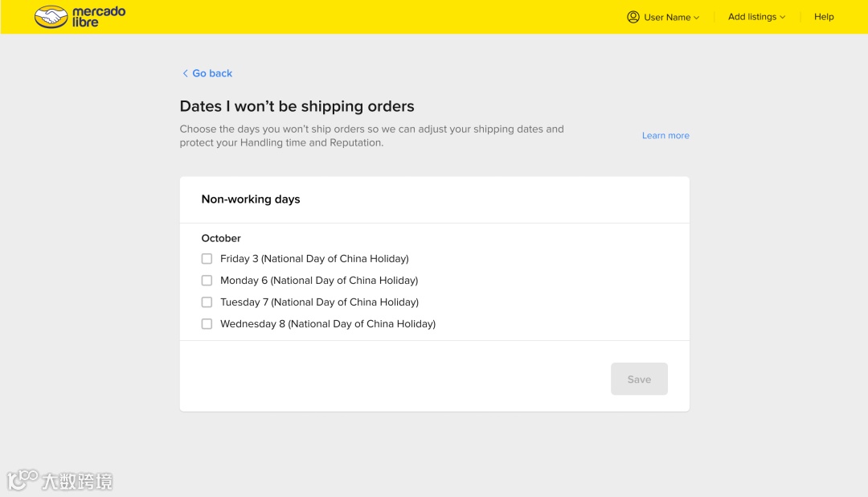Click the watermark logo in bottom corner
Screen dimensions: 868x497
point(23,479)
